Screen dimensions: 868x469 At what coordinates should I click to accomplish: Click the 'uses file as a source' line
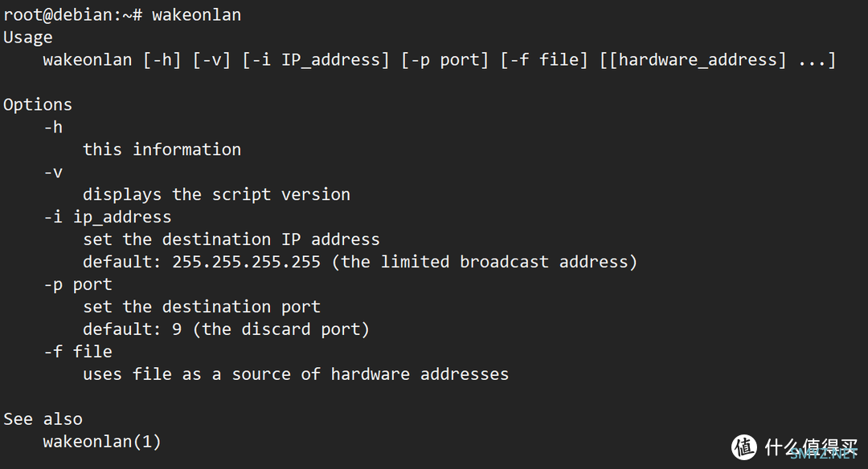click(x=296, y=374)
